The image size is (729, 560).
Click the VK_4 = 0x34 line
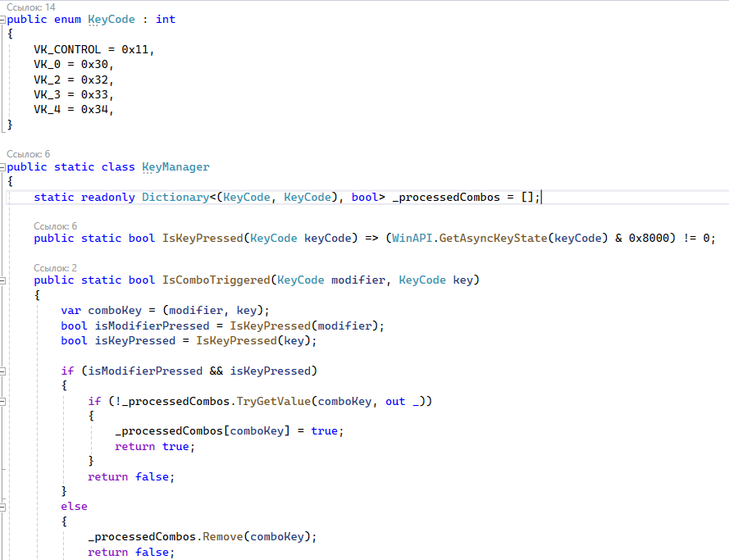[74, 109]
